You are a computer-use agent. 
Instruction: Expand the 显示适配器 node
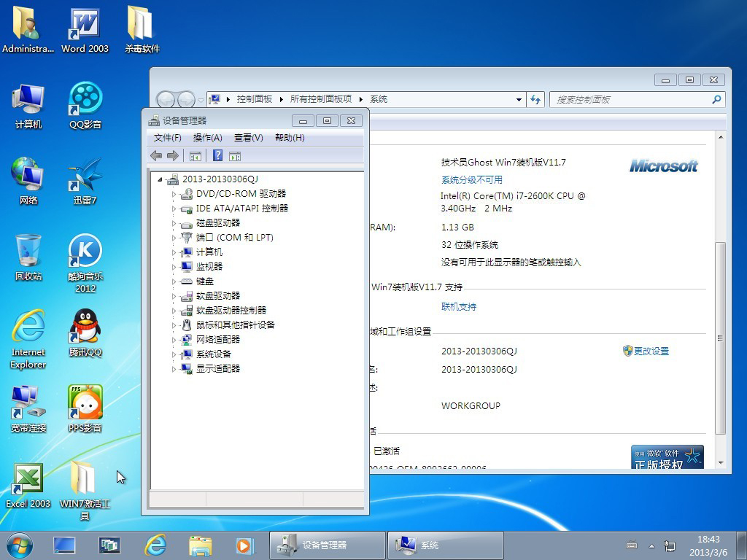click(174, 369)
